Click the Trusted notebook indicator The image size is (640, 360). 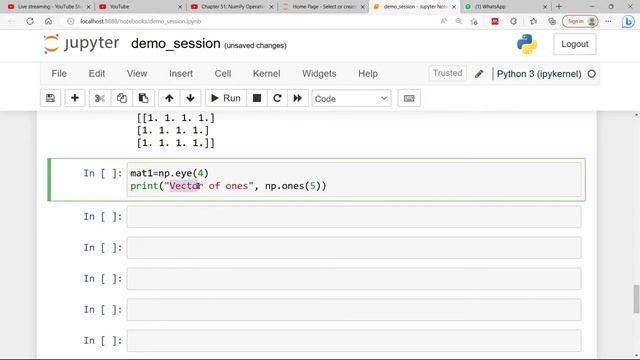(x=447, y=73)
